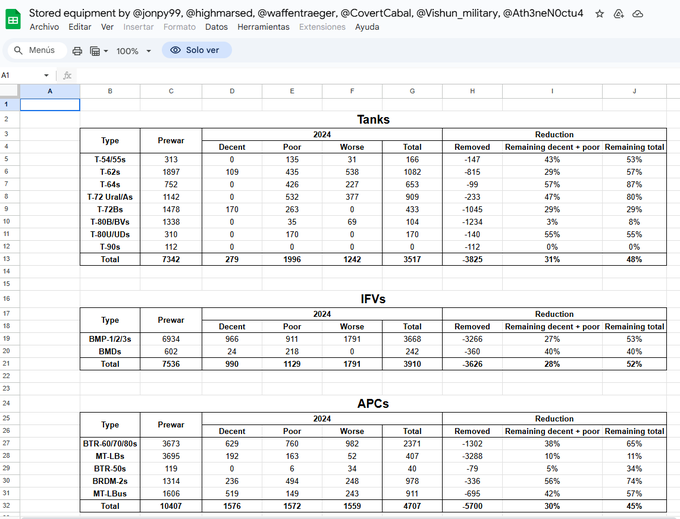Select the BTR-60/70/80s cell
The width and height of the screenshot is (680, 519).
click(110, 444)
